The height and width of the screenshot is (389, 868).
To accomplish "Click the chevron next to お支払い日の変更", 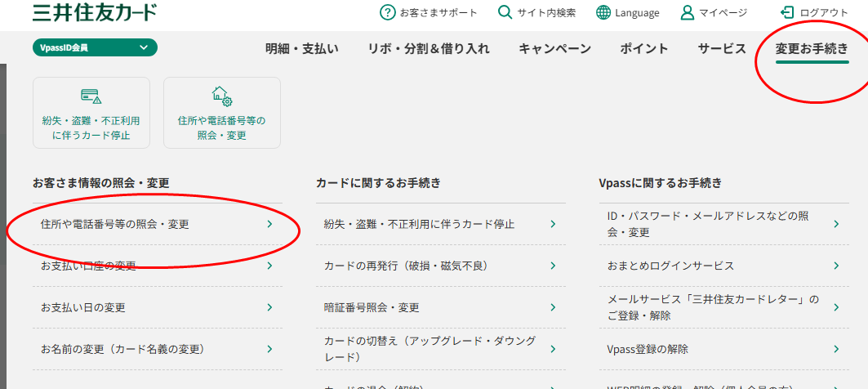I will click(269, 307).
